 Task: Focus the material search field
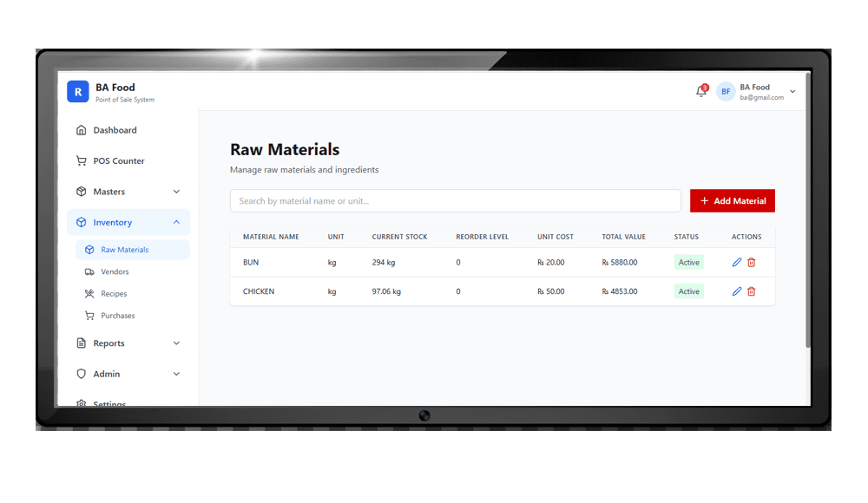[455, 200]
